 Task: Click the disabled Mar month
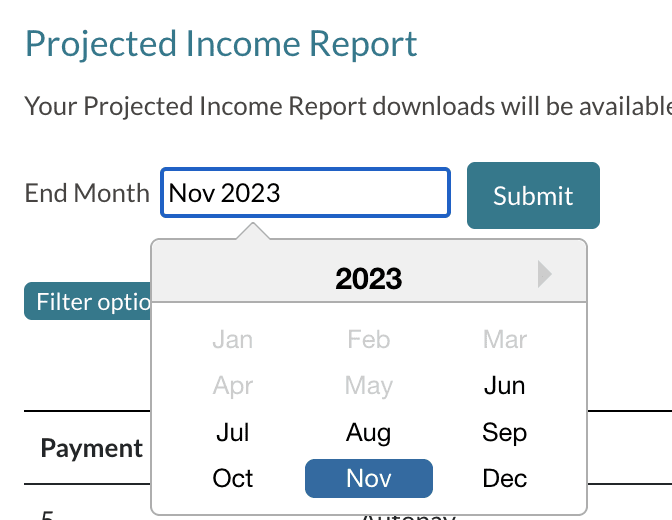(504, 340)
